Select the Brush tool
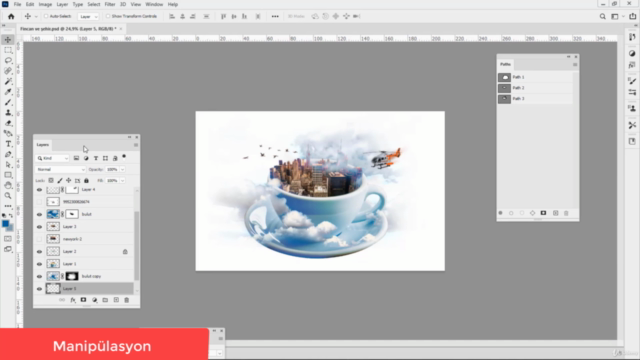The height and width of the screenshot is (360, 640). (8, 102)
